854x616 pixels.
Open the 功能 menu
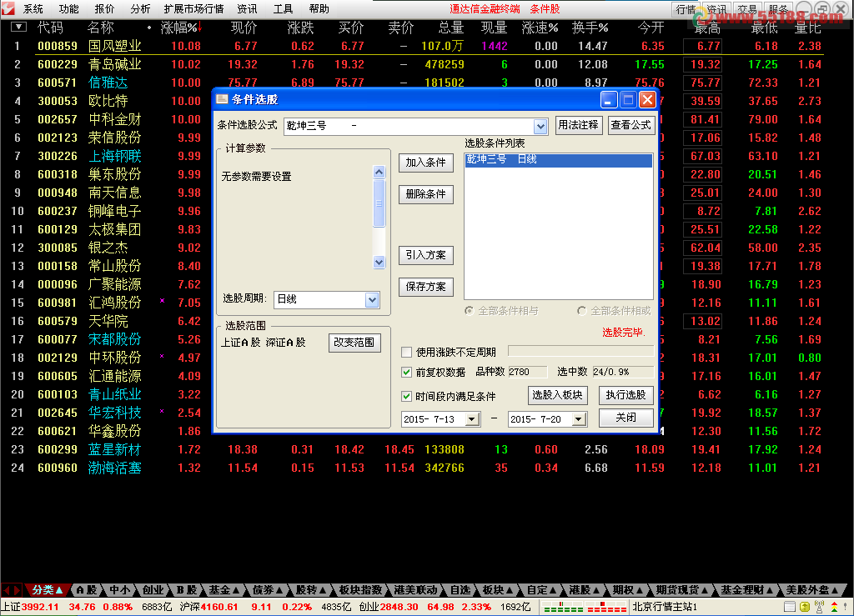68,8
